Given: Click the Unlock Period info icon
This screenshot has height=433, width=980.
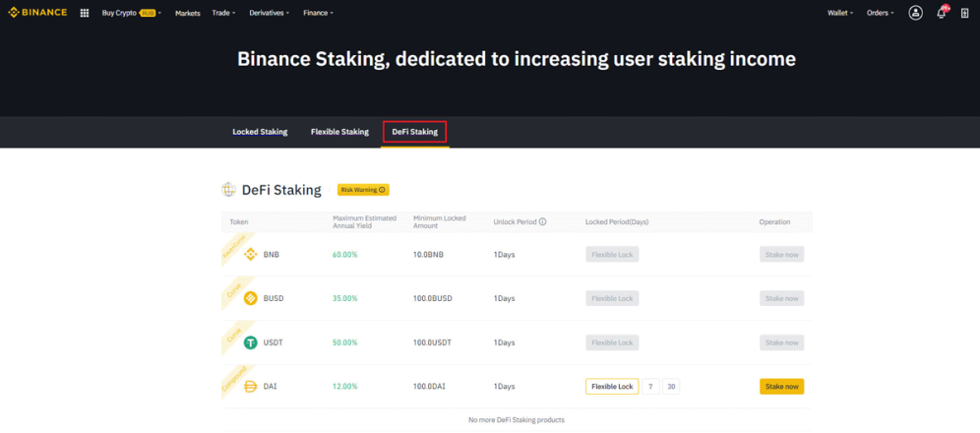Looking at the screenshot, I should 542,221.
